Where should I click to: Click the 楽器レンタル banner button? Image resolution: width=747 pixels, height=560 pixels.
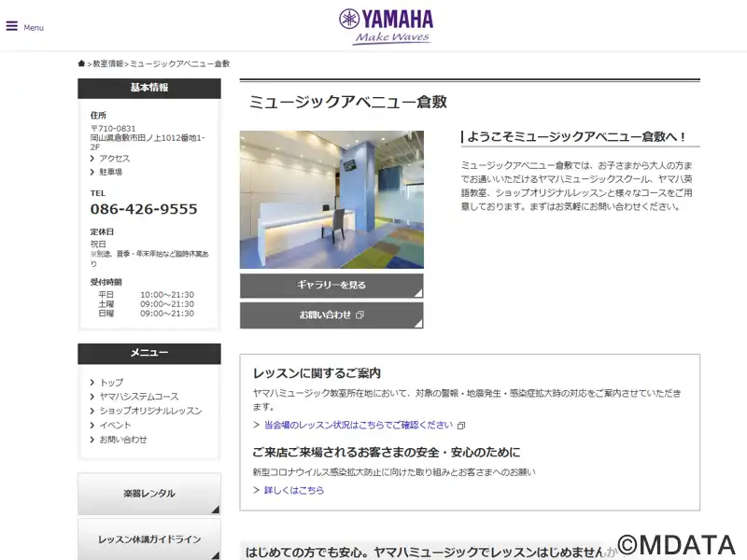click(x=149, y=494)
